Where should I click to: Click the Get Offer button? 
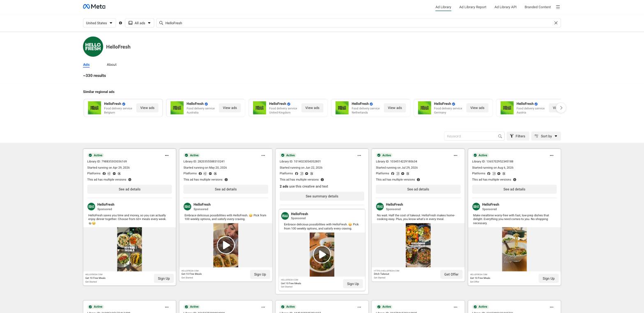coord(451,274)
